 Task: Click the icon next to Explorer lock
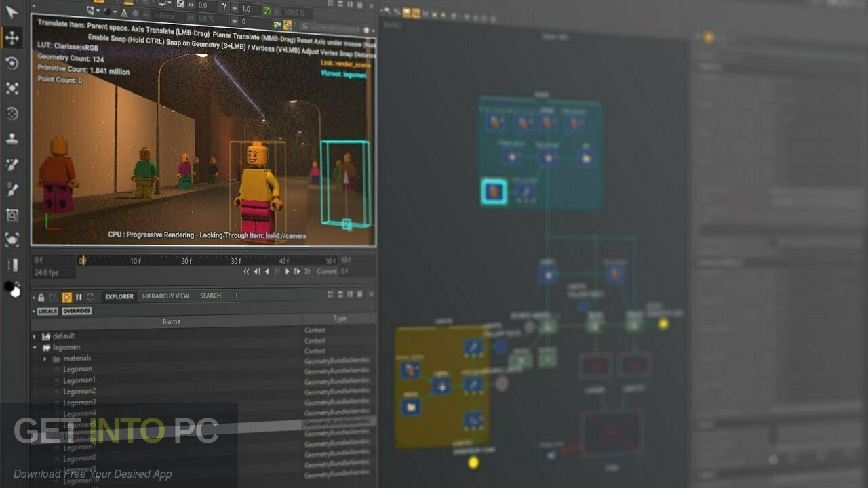52,297
